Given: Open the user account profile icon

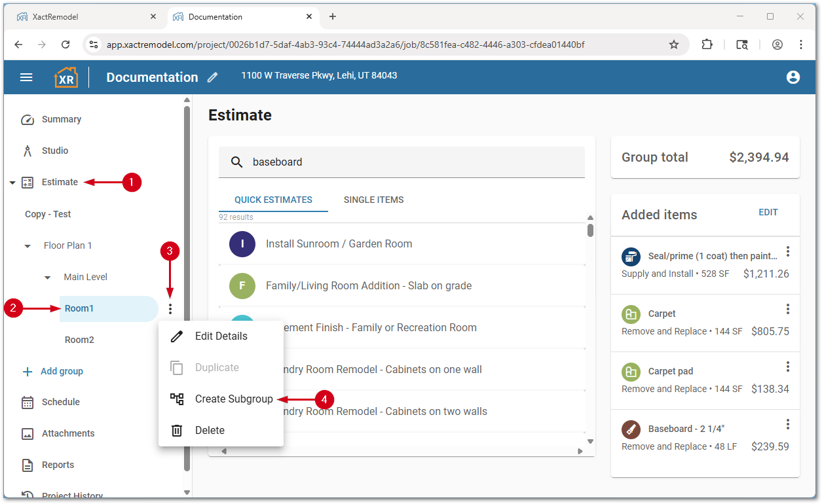Looking at the screenshot, I should coord(793,77).
